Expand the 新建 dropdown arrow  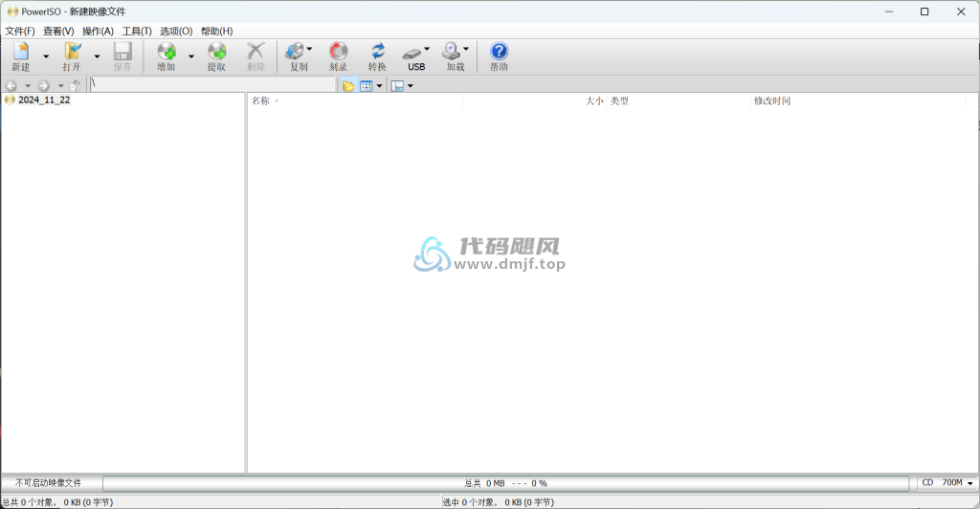46,56
